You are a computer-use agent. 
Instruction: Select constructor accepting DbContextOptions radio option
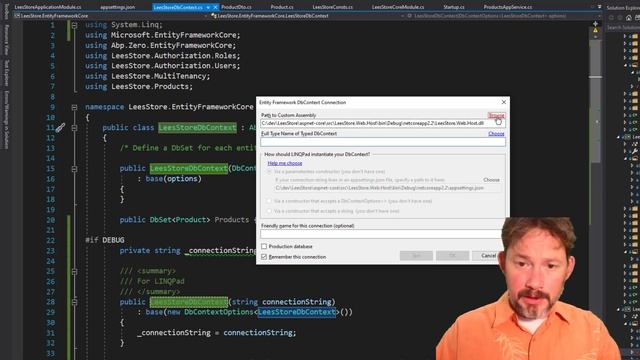click(269, 201)
